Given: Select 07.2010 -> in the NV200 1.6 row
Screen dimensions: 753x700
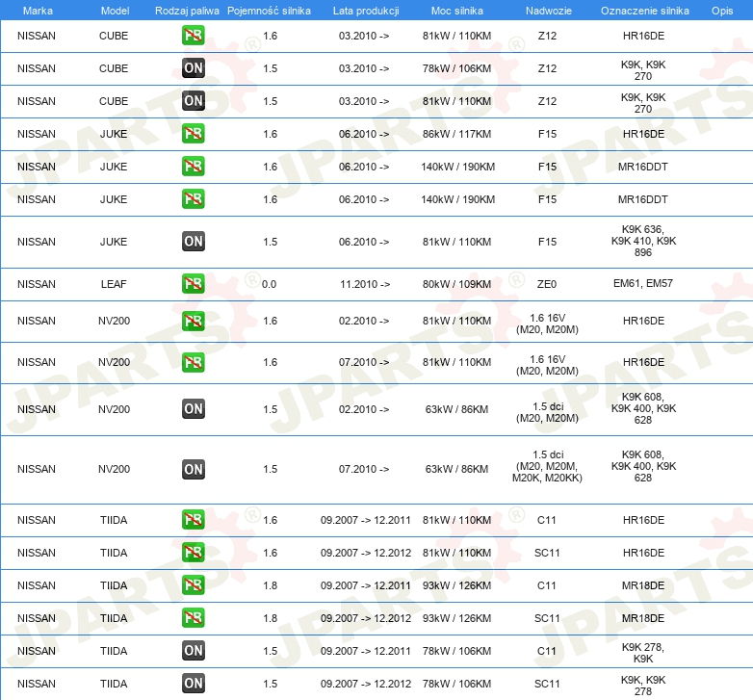Looking at the screenshot, I should point(364,362).
